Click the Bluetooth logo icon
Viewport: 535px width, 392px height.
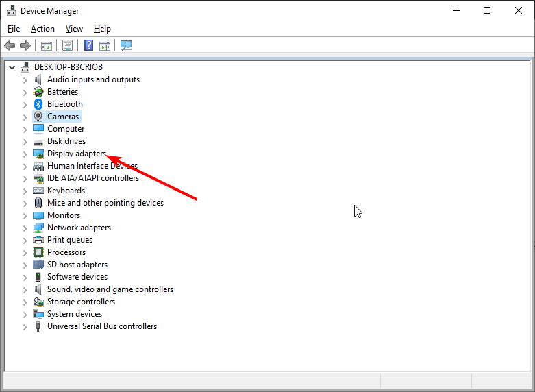(38, 104)
